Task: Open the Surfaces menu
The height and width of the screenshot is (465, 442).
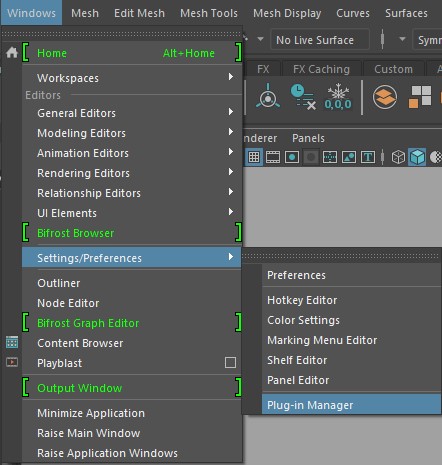Action: pyautogui.click(x=406, y=13)
